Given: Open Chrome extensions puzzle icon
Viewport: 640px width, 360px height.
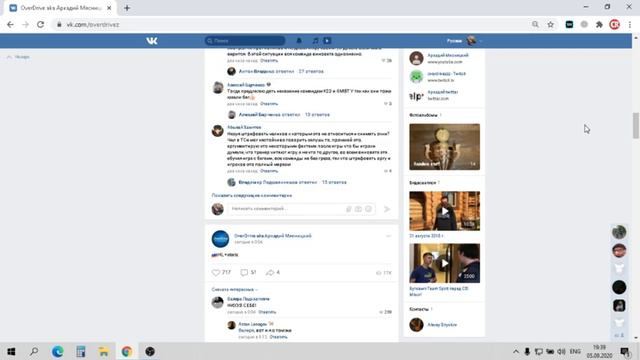Looking at the screenshot, I should (599, 24).
